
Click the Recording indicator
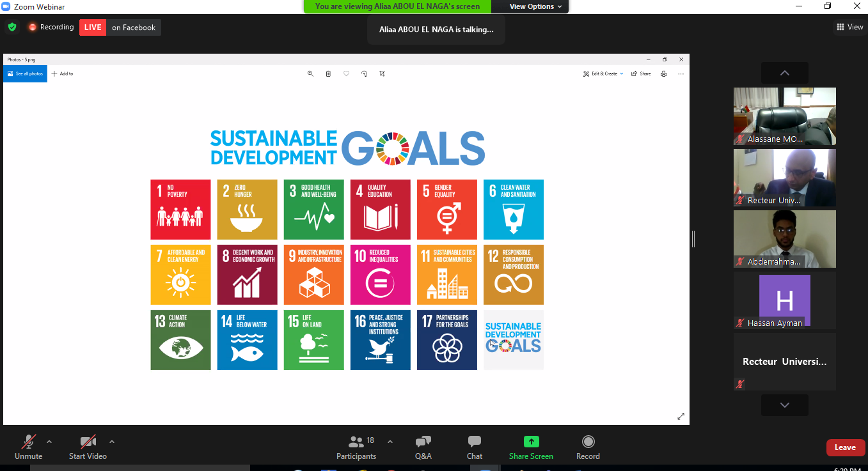point(51,27)
